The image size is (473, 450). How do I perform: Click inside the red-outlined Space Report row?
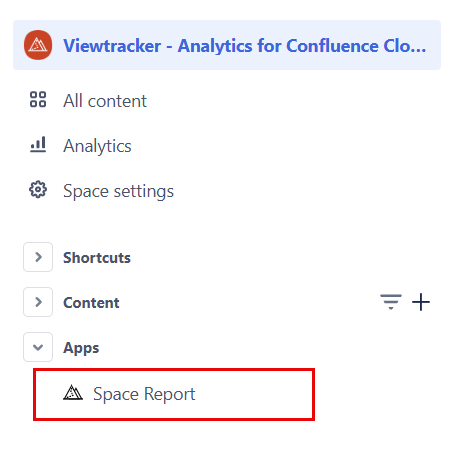click(x=174, y=394)
